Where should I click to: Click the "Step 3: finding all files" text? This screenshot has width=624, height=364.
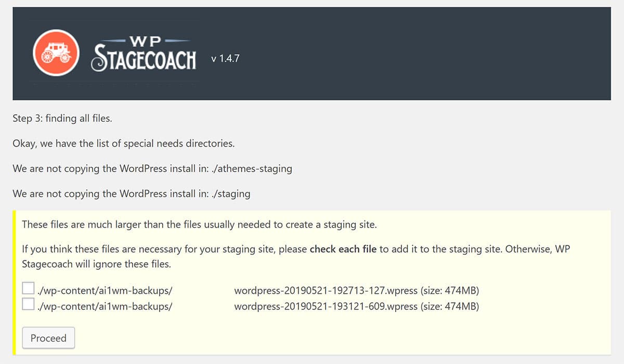(62, 119)
